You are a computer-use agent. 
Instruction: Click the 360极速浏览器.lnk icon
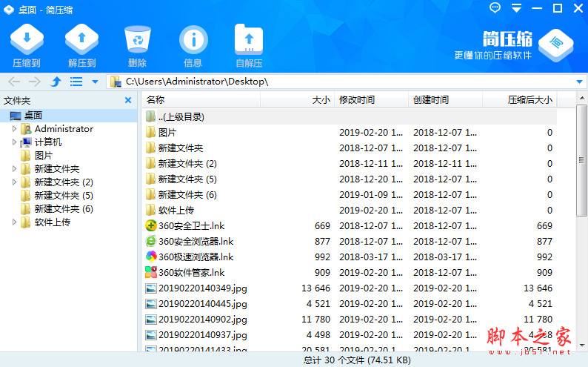coord(151,257)
